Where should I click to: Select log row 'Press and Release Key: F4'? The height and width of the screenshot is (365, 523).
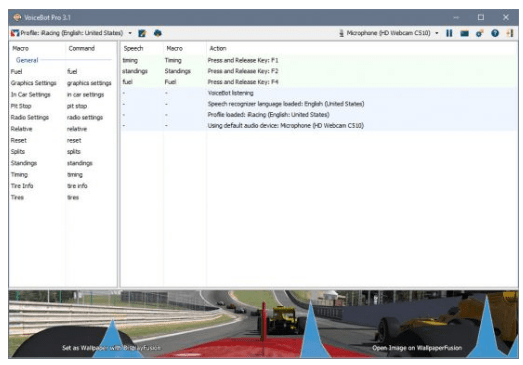[x=319, y=82]
